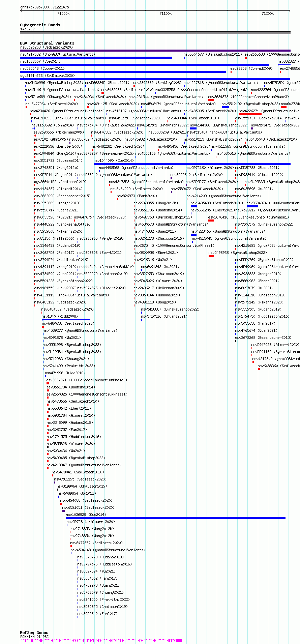The height and width of the screenshot is (644, 300).
Task: Click the long blue nsv1036929 (Coe2014) bar
Action: pyautogui.click(x=176, y=518)
